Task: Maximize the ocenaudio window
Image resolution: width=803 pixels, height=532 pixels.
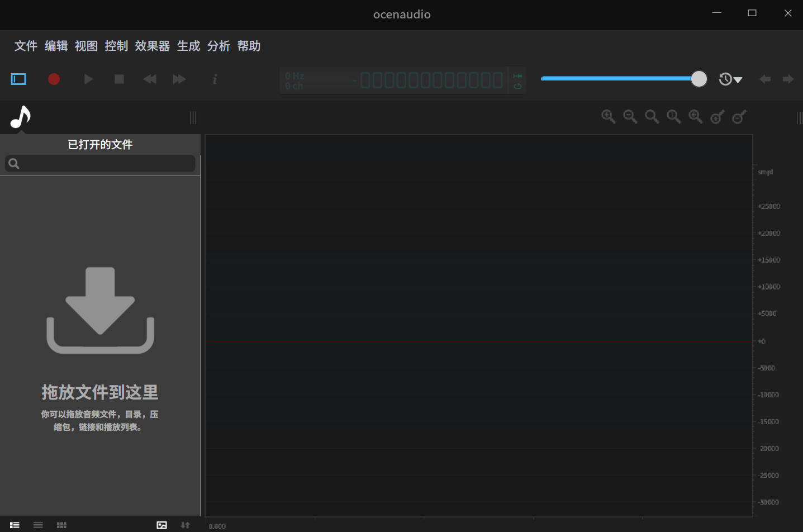Action: tap(752, 13)
